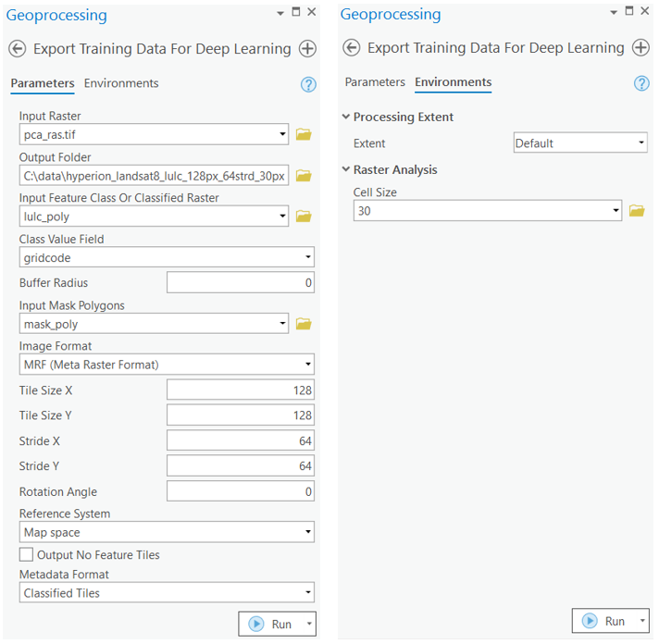This screenshot has width=659, height=644.
Task: Click folder icon next to Cell Size
Action: tap(637, 211)
